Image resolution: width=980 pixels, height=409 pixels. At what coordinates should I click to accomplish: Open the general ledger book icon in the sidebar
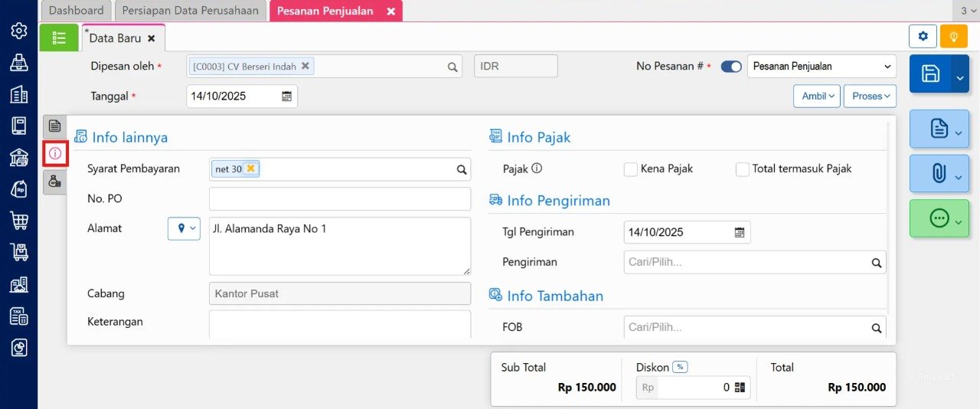pyautogui.click(x=19, y=126)
